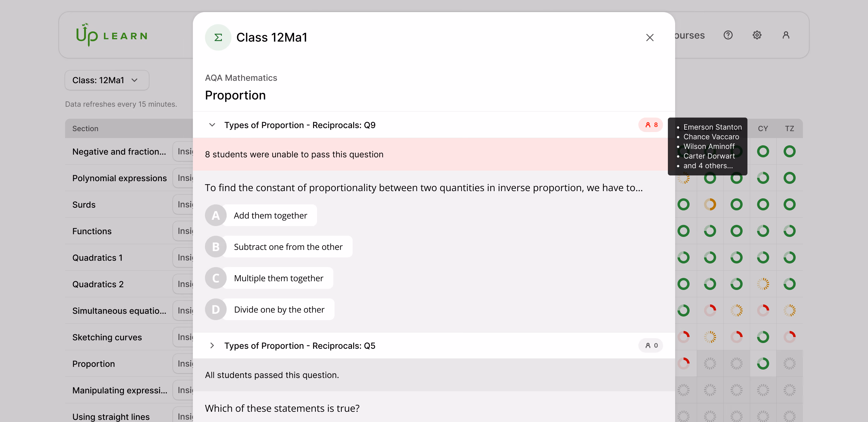Click the help question mark icon
This screenshot has width=868, height=422.
pyautogui.click(x=728, y=35)
